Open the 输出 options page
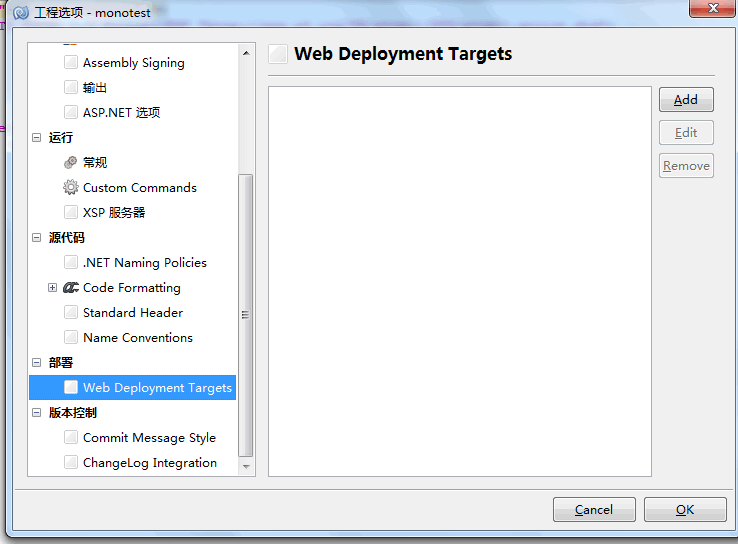The width and height of the screenshot is (738, 544). [x=95, y=88]
